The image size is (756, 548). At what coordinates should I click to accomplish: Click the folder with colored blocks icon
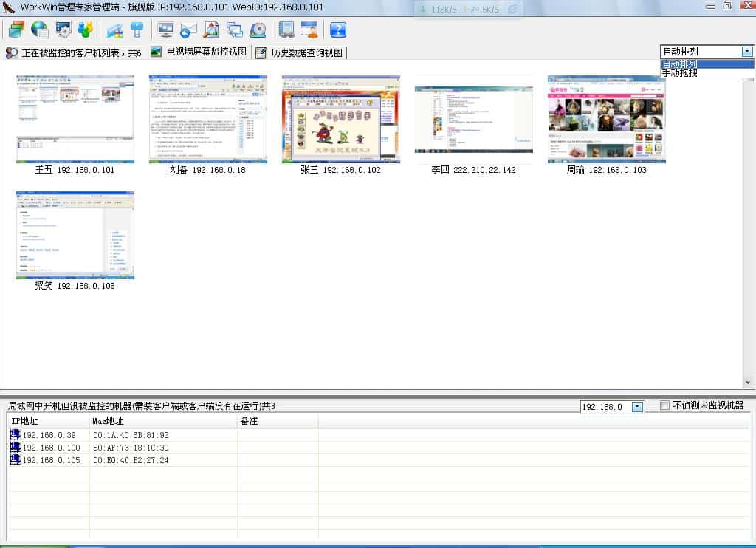pyautogui.click(x=114, y=30)
